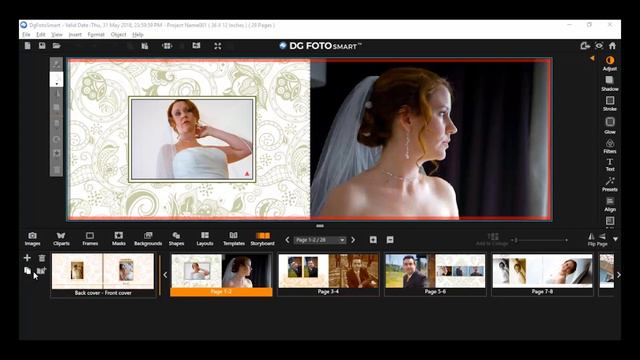This screenshot has width=640, height=360.
Task: Click the preview eye icon
Action: 599,46
